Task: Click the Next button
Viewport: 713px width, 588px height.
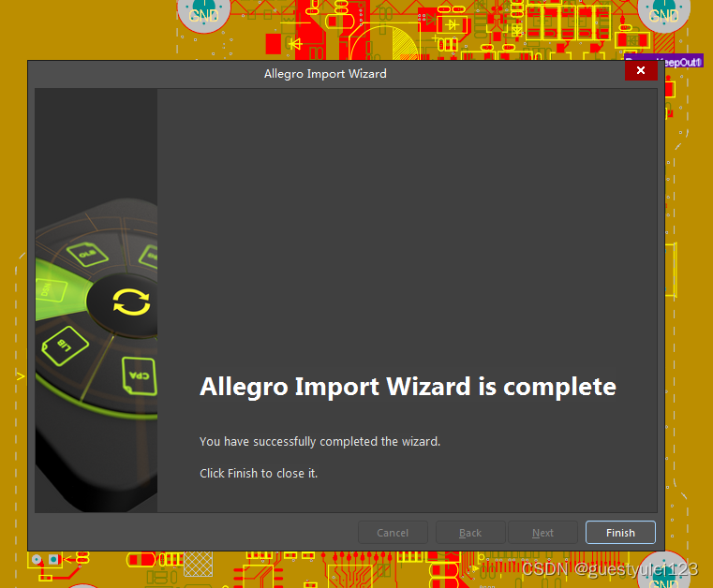Action: coord(542,532)
